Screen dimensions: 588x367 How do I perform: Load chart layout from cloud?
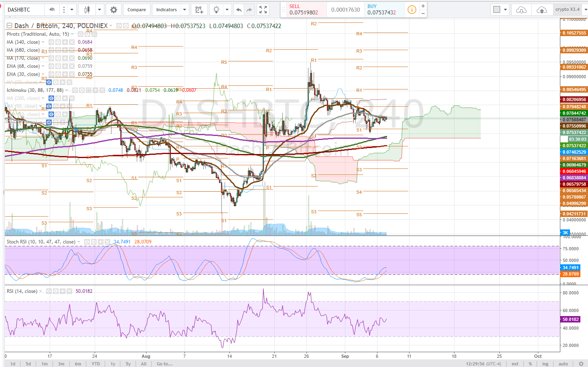pyautogui.click(x=521, y=10)
